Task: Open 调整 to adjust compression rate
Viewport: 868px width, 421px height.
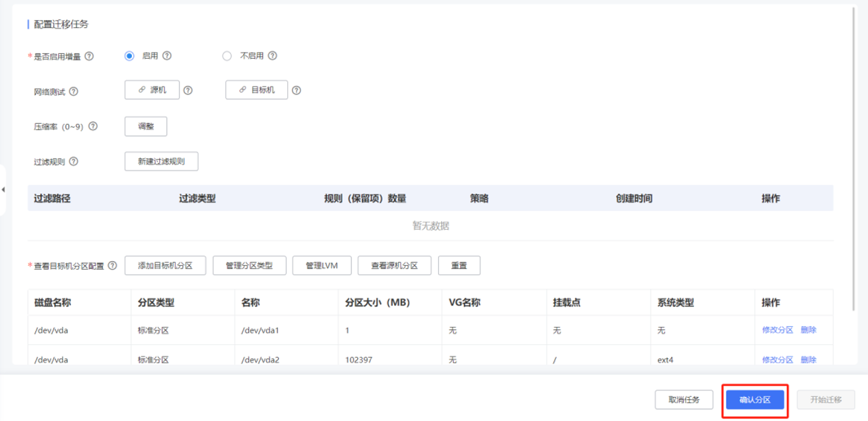Action: tap(146, 126)
